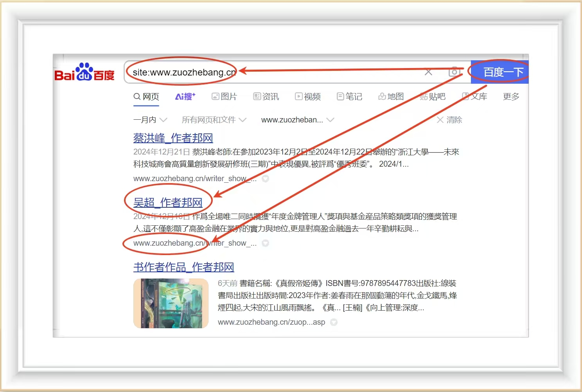Click the Baidu logo

tap(84, 72)
